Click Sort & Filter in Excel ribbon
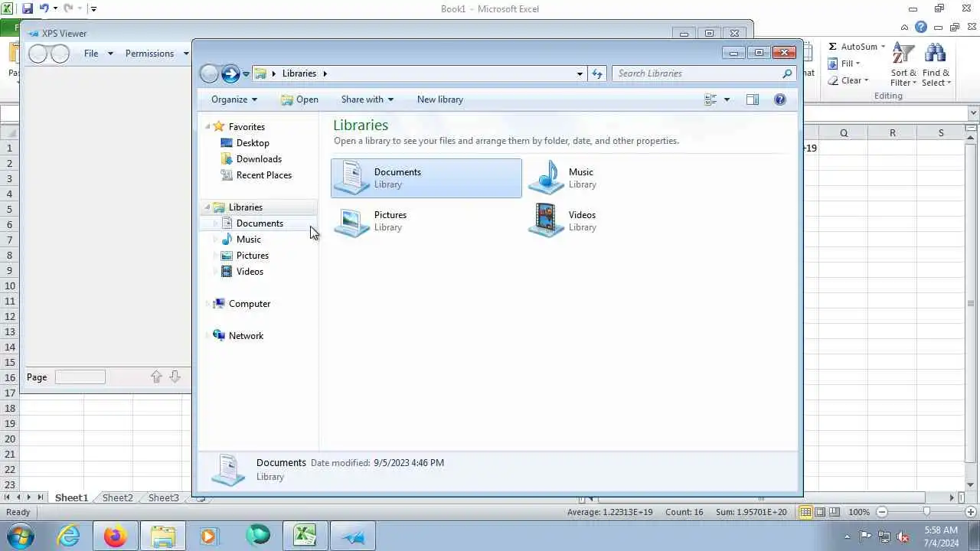 coord(903,66)
